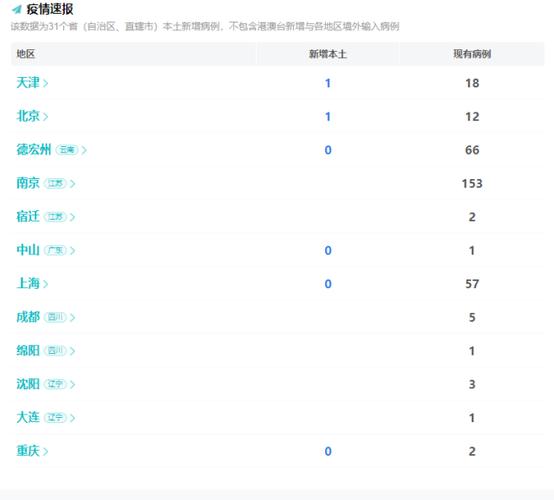This screenshot has height=500, width=554.
Task: Open the 北京 region link
Action: pyautogui.click(x=28, y=116)
